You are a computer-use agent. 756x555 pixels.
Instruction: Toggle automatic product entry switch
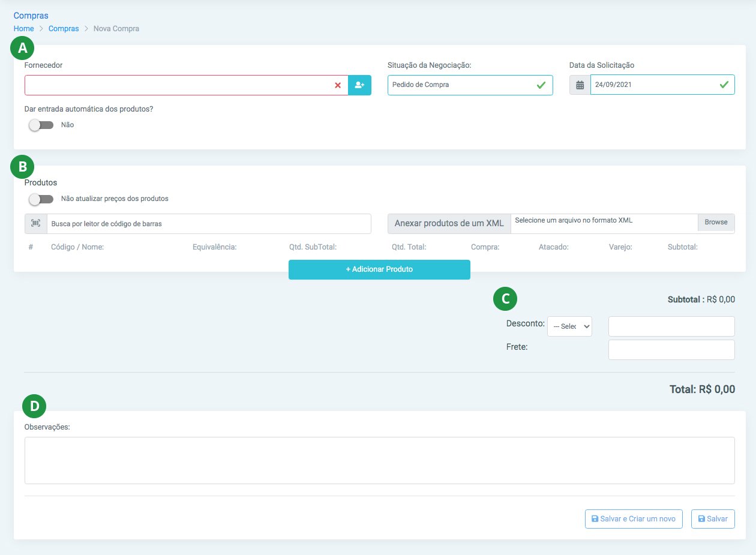(x=41, y=125)
